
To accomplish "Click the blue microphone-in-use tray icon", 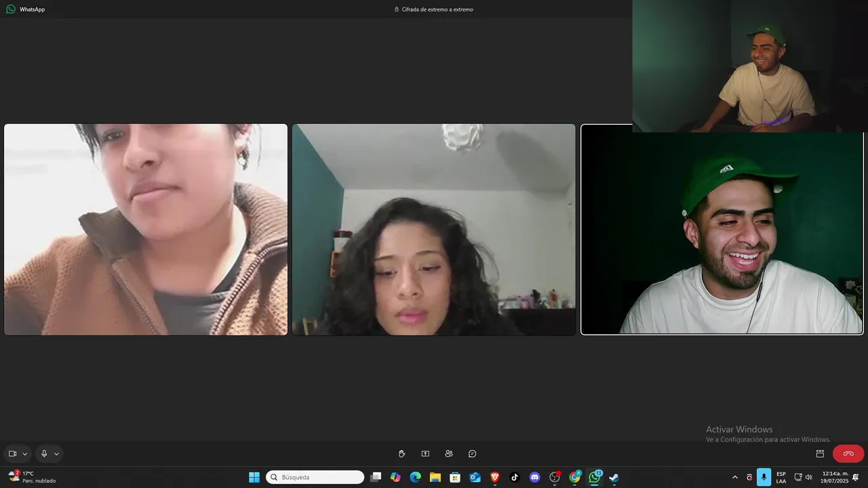I will (x=764, y=477).
